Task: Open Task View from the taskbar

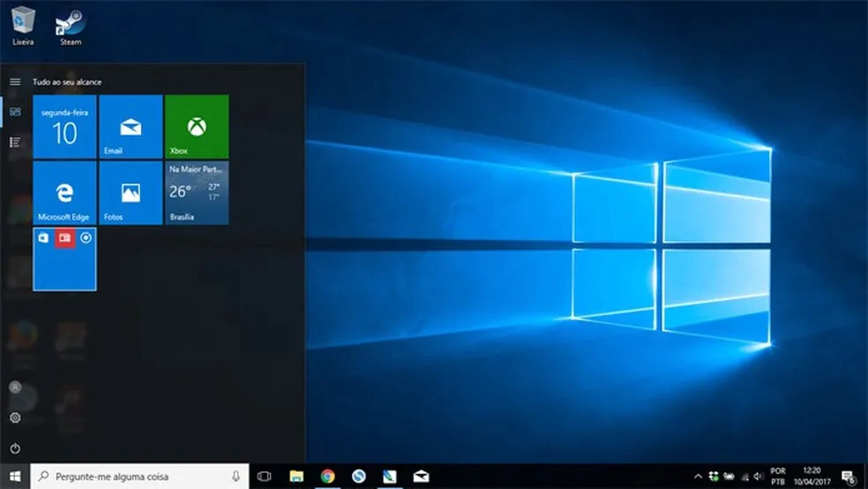Action: pos(264,477)
